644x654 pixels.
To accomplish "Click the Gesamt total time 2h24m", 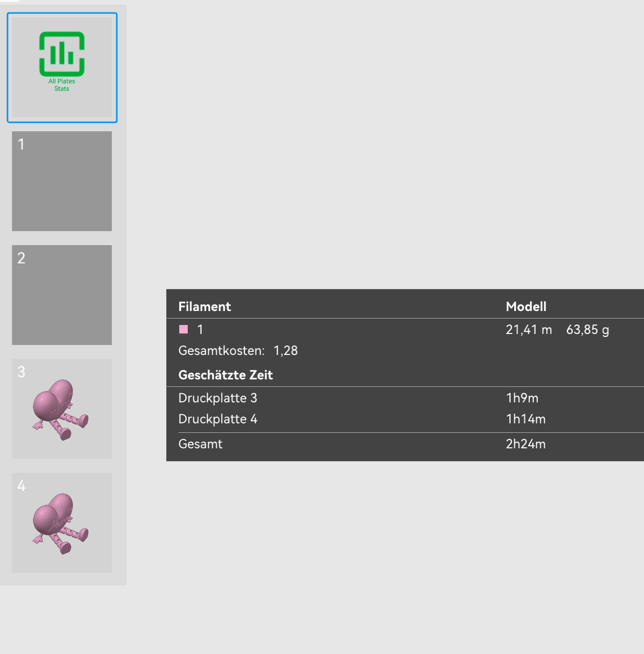I will pos(525,444).
